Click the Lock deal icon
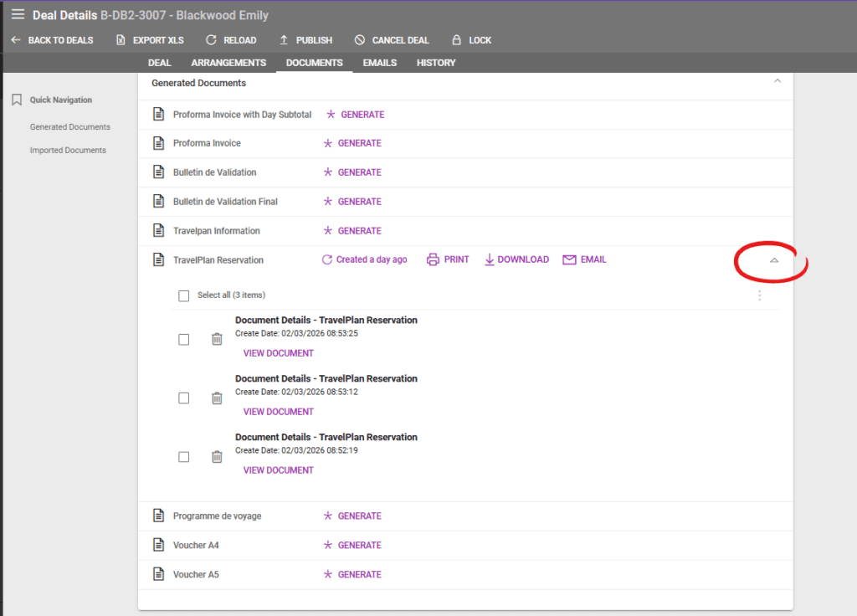 pyautogui.click(x=456, y=40)
